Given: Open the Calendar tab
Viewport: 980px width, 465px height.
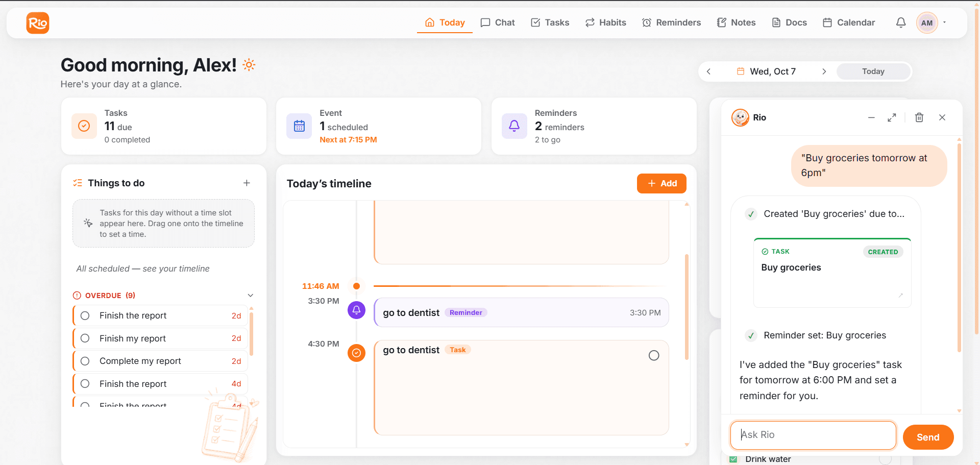Looking at the screenshot, I should click(849, 22).
